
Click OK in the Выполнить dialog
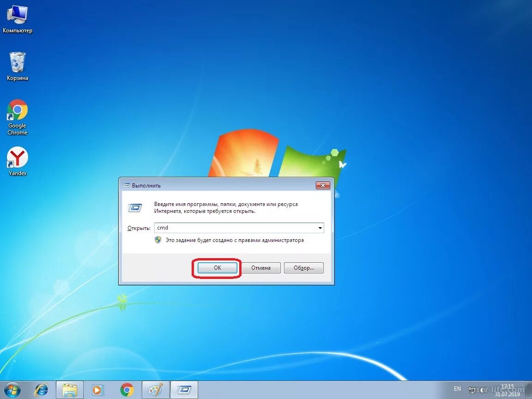217,268
